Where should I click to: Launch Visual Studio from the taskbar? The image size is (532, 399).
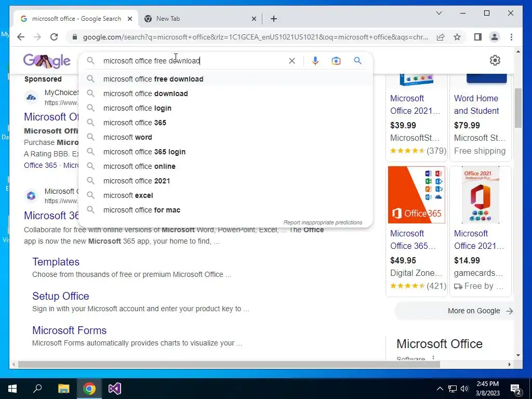115,389
